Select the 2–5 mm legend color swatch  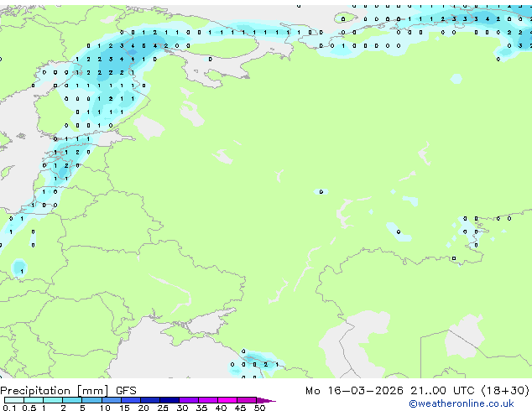click(x=72, y=400)
